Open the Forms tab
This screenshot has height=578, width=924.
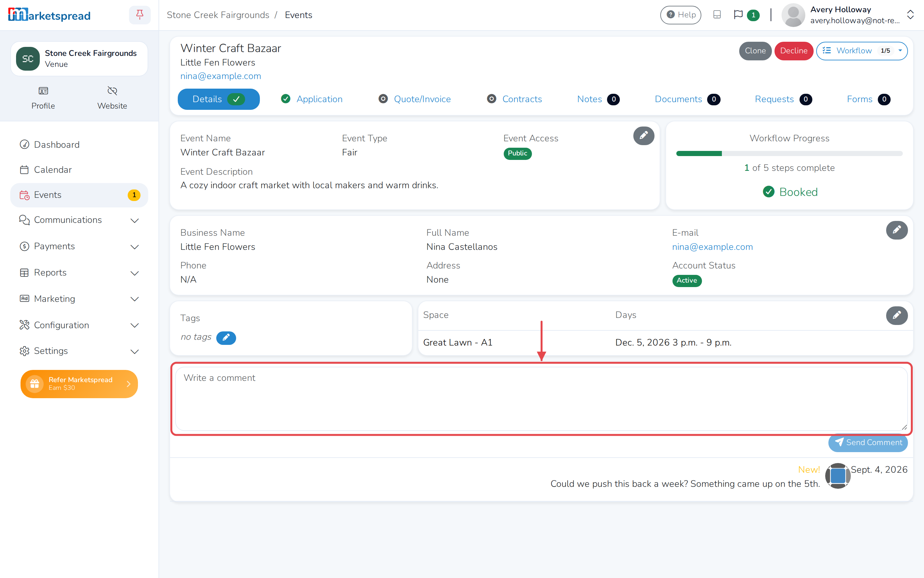(x=868, y=100)
